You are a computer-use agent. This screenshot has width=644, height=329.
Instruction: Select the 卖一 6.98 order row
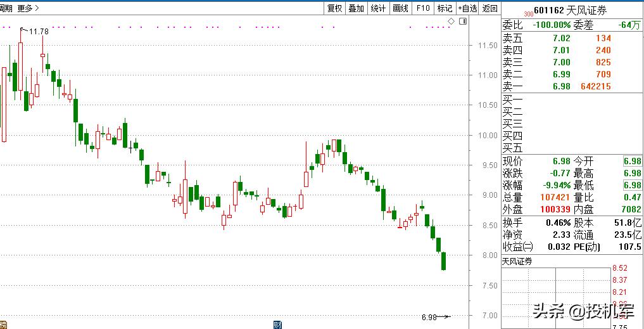[x=572, y=86]
